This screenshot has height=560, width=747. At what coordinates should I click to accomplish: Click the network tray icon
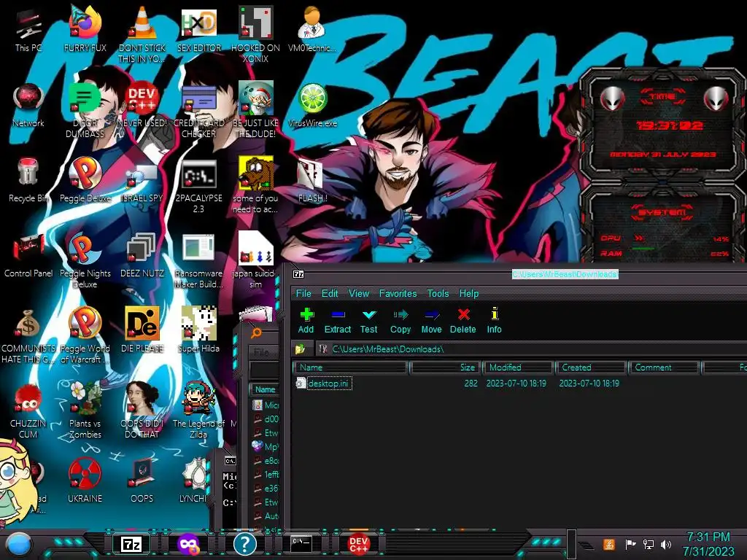(x=649, y=544)
